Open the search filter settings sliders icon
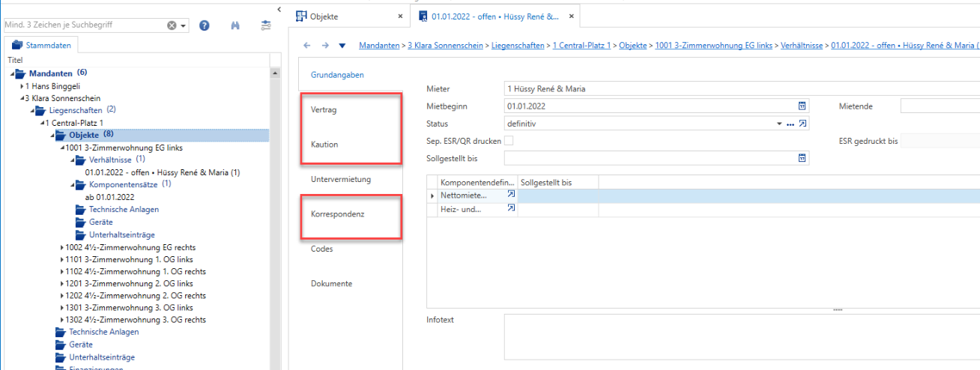 coord(266,25)
